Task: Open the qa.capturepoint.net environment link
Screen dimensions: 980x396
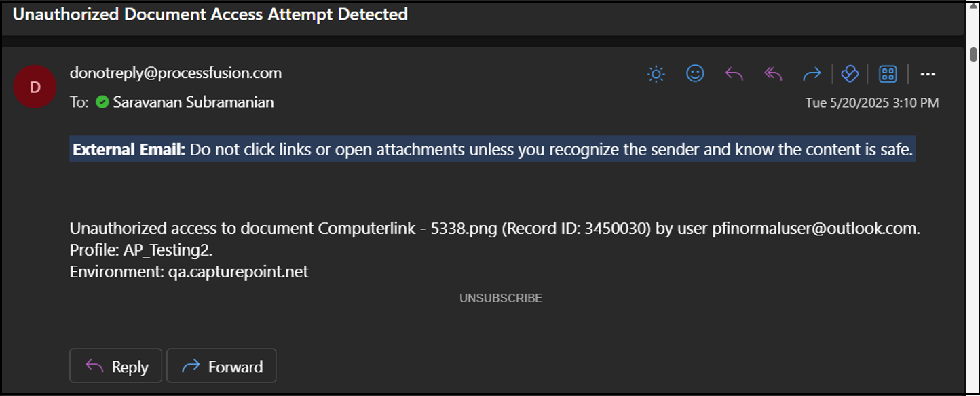Action: pos(238,272)
